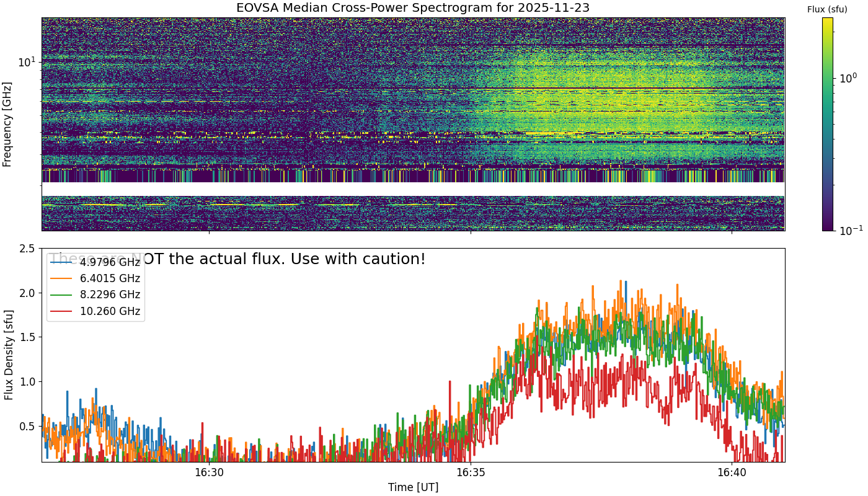Click the orange 6.4015 GHz legend line
Screen dimensions: 868x496
tap(62, 278)
